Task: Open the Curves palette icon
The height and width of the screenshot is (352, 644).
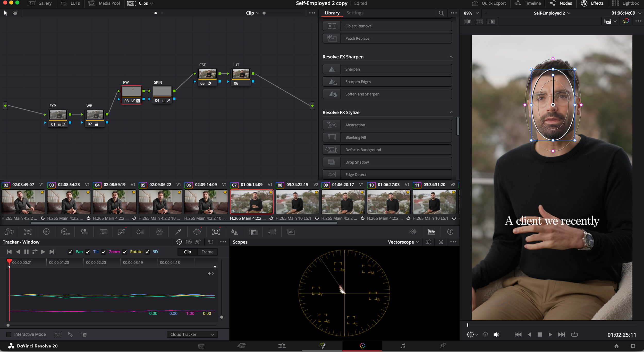Action: 122,232
